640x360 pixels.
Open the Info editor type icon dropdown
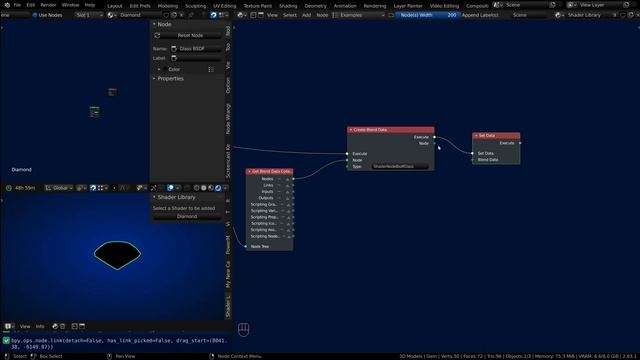(9, 326)
